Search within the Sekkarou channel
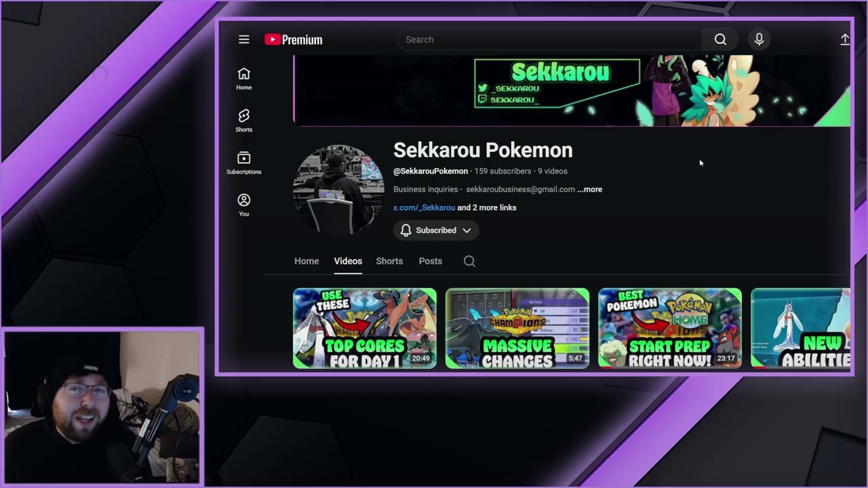868x488 pixels. click(469, 261)
